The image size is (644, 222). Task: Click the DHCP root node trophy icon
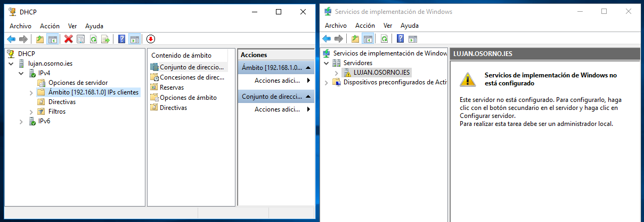[x=11, y=53]
